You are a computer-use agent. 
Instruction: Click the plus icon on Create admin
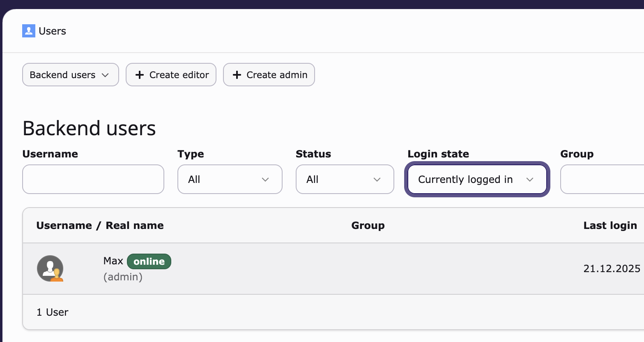click(x=237, y=75)
